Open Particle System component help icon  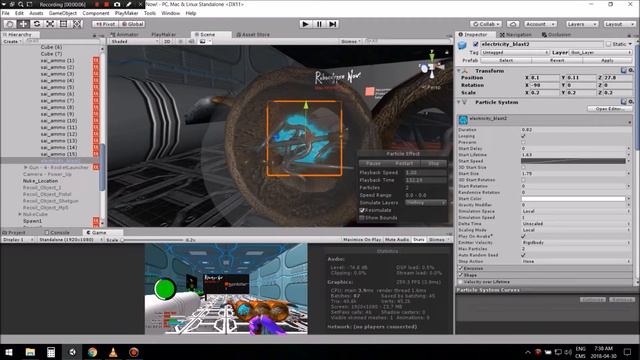pos(624,102)
